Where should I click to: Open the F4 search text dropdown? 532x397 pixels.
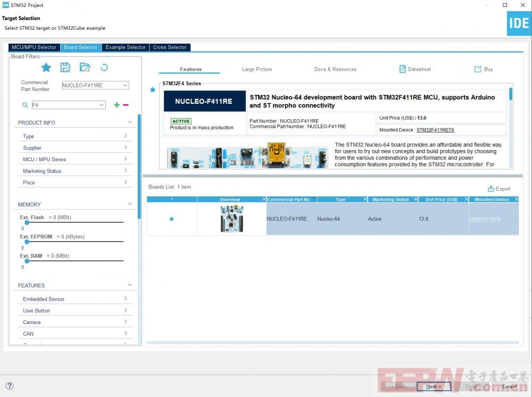coord(102,105)
